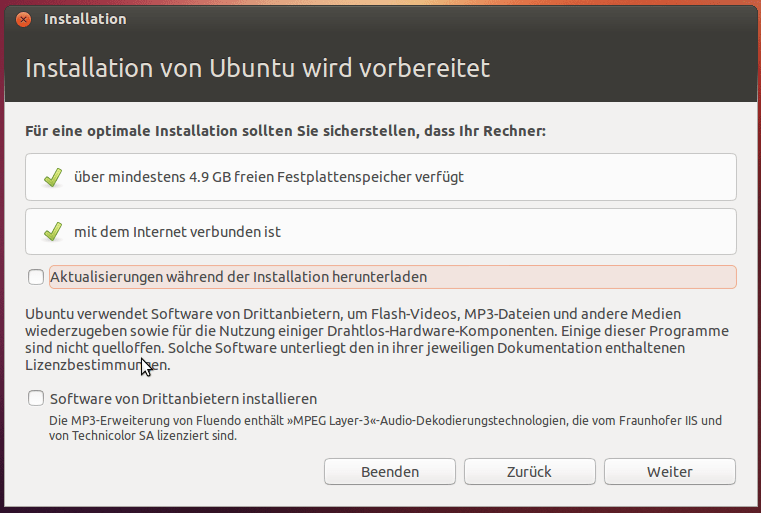Click empty space in the disk space requirement box

pos(600,177)
